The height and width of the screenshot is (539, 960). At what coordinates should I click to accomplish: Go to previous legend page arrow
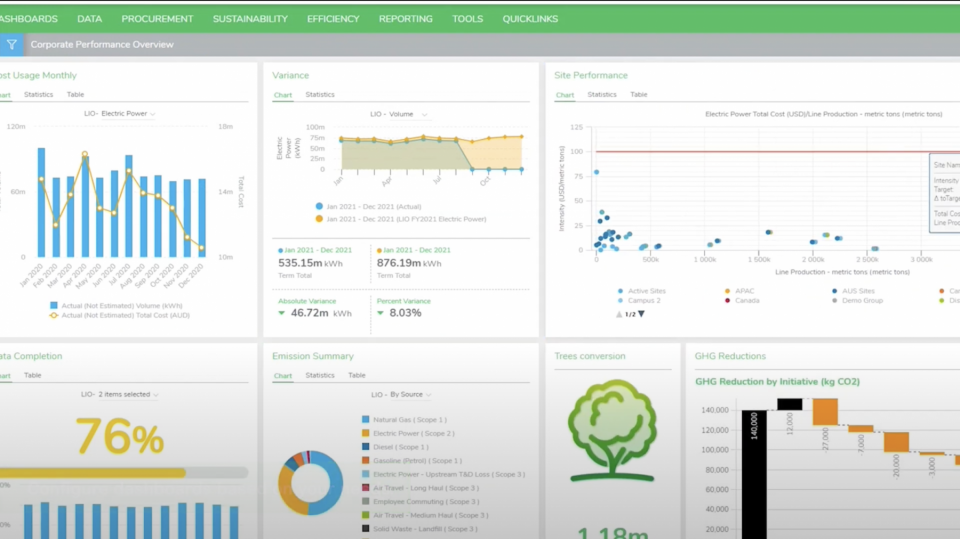click(x=619, y=314)
